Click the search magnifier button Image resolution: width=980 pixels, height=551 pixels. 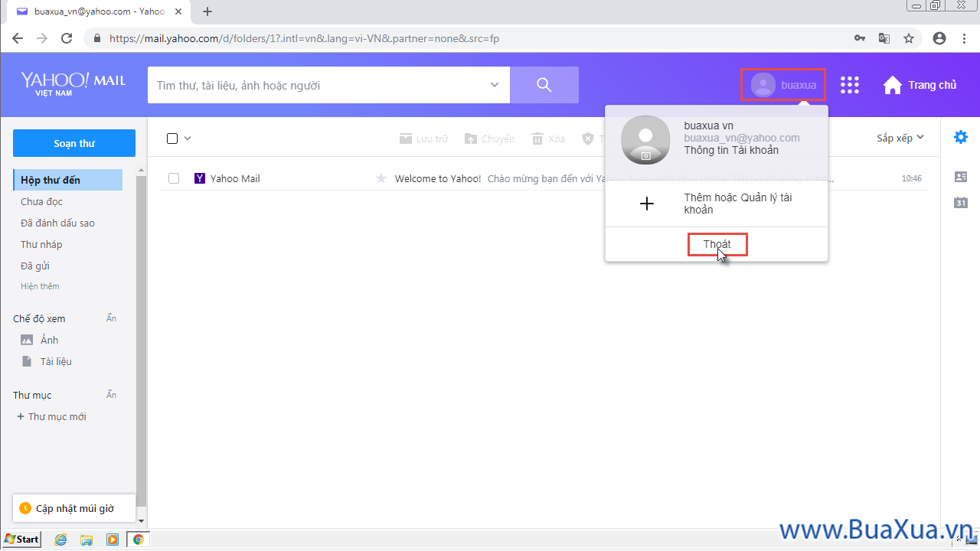coord(544,85)
